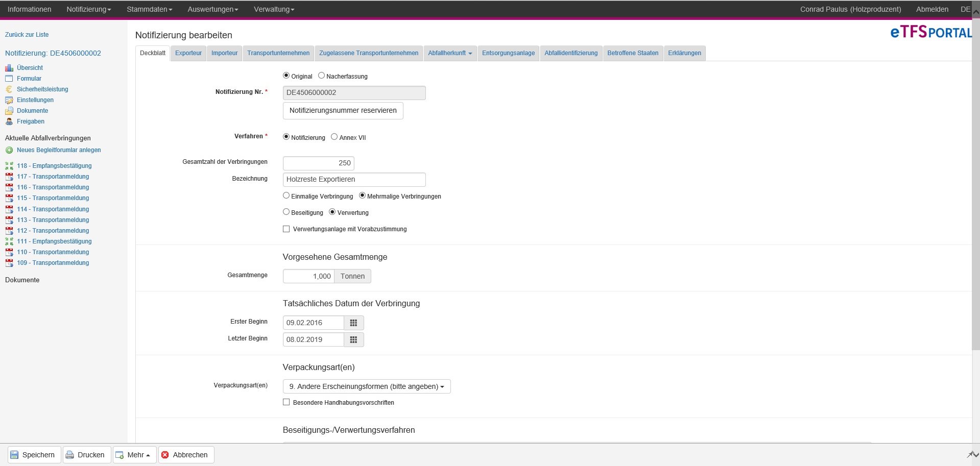Enable Verwertungsanlage mit Vorabzustimmung checkbox
The width and height of the screenshot is (980, 466).
(286, 229)
